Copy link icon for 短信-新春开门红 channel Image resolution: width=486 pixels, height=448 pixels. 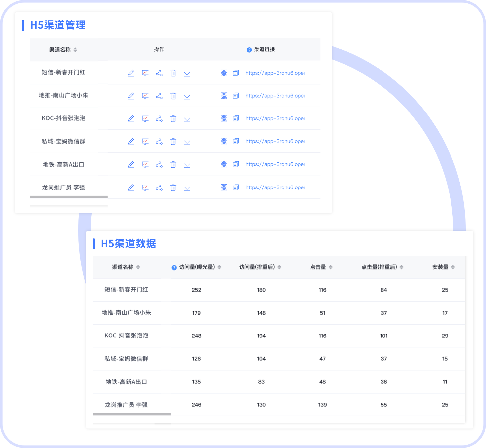(x=236, y=73)
